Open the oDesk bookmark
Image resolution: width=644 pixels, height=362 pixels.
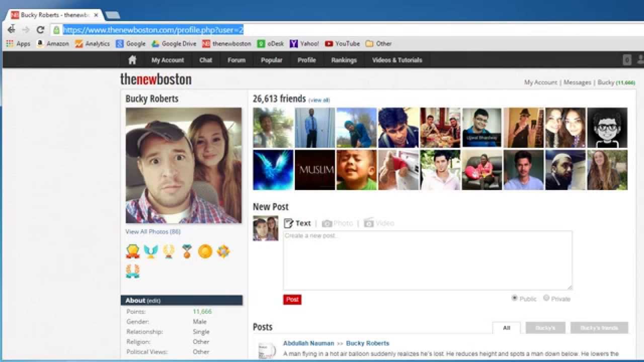click(270, 44)
